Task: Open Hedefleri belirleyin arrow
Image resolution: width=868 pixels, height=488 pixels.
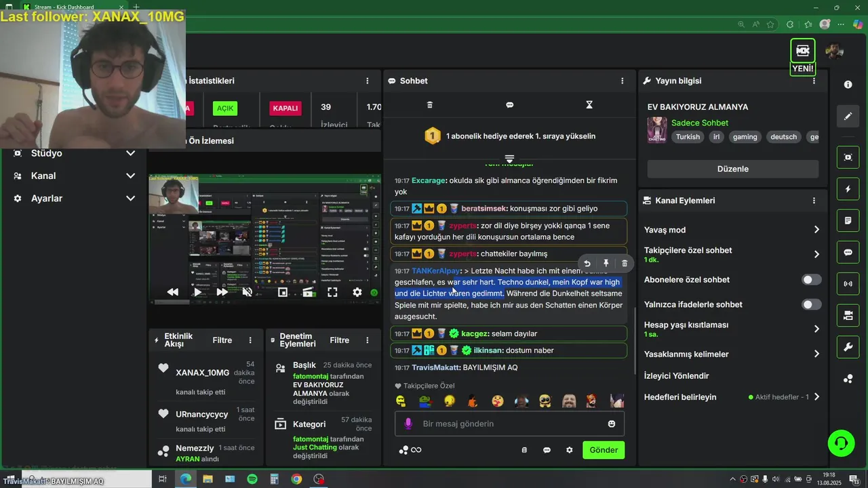Action: click(x=816, y=397)
